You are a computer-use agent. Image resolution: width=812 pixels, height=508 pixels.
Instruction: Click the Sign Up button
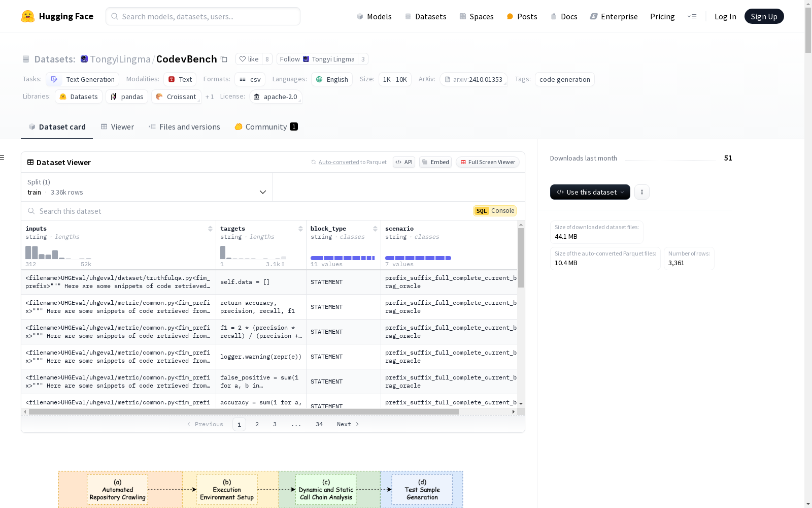coord(764,16)
